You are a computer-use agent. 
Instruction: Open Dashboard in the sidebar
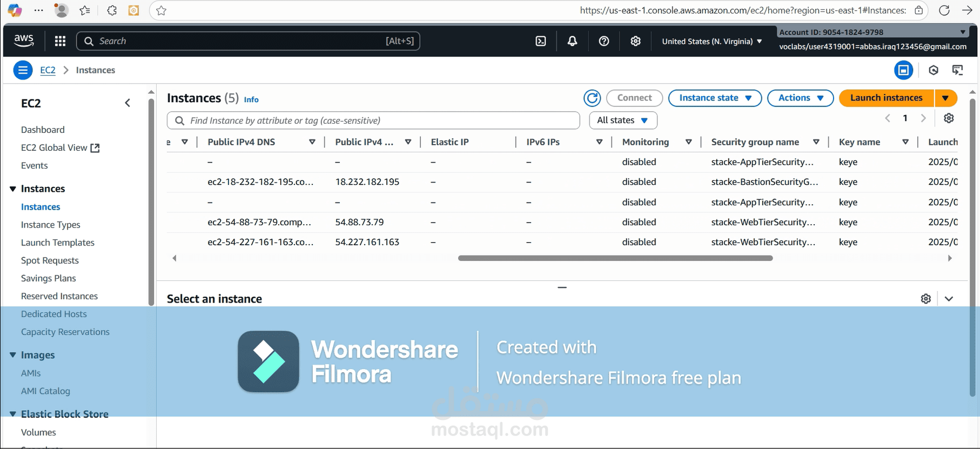pyautogui.click(x=43, y=130)
